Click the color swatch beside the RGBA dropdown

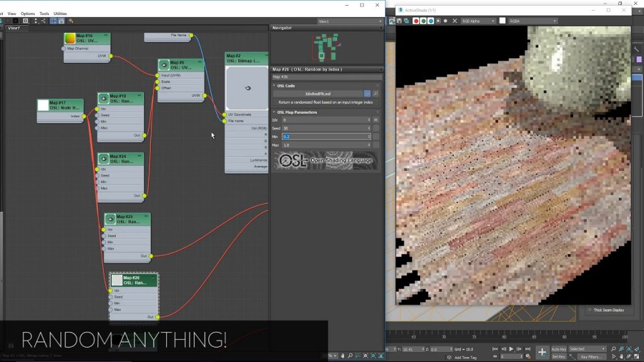point(501,20)
